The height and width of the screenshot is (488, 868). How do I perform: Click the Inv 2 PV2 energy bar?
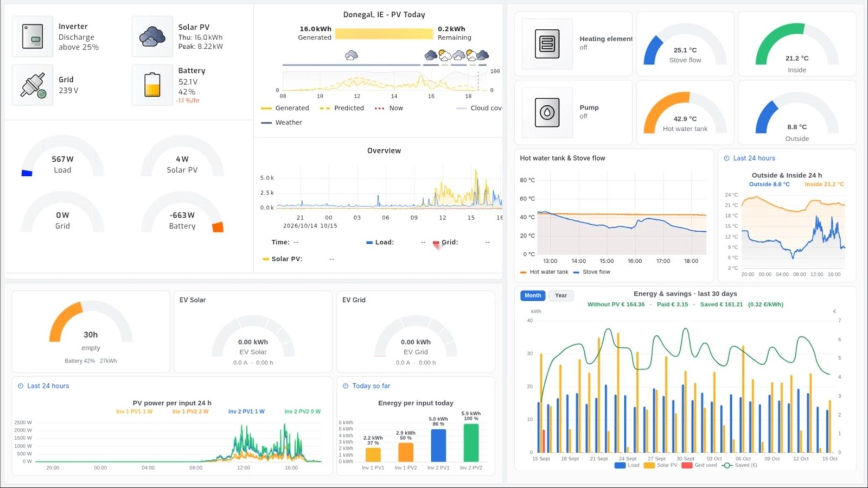click(471, 443)
